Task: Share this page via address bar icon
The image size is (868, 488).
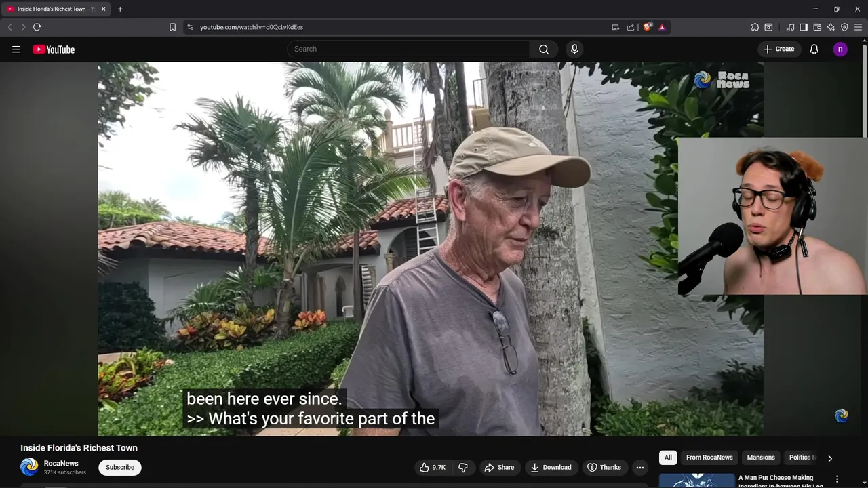Action: (x=631, y=27)
